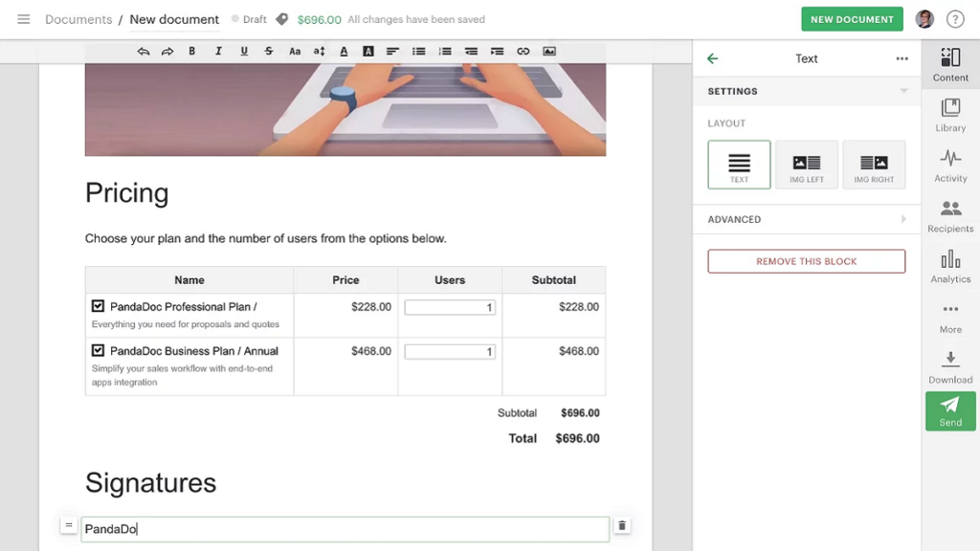Image resolution: width=980 pixels, height=551 pixels.
Task: Open the More sidebar options
Action: (x=950, y=317)
